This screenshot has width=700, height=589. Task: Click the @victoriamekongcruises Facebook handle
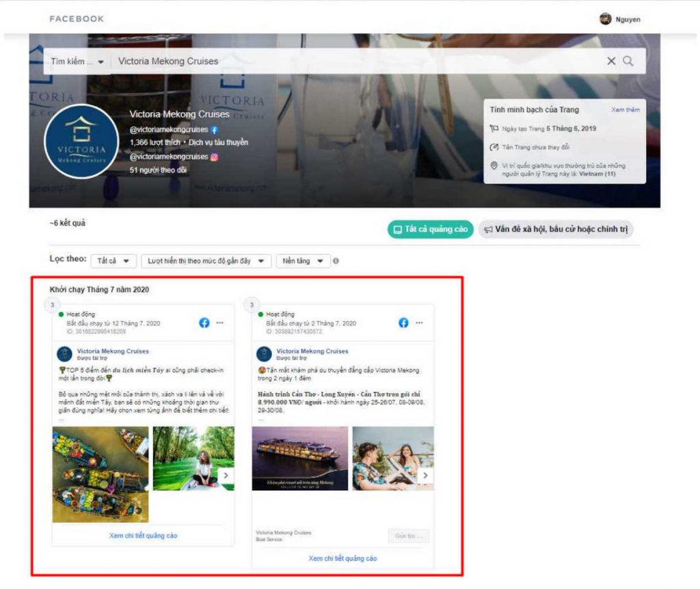(169, 130)
